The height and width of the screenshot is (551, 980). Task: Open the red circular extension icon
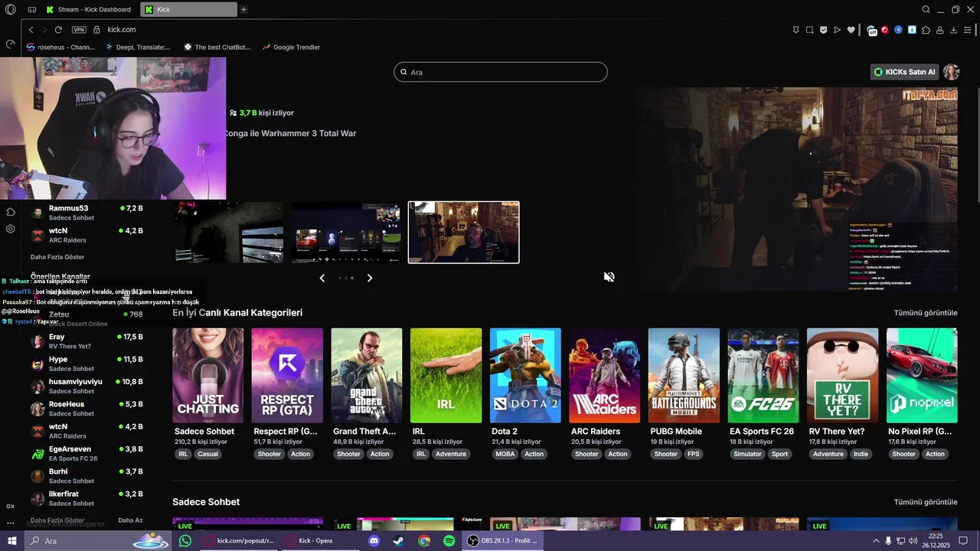point(885,30)
